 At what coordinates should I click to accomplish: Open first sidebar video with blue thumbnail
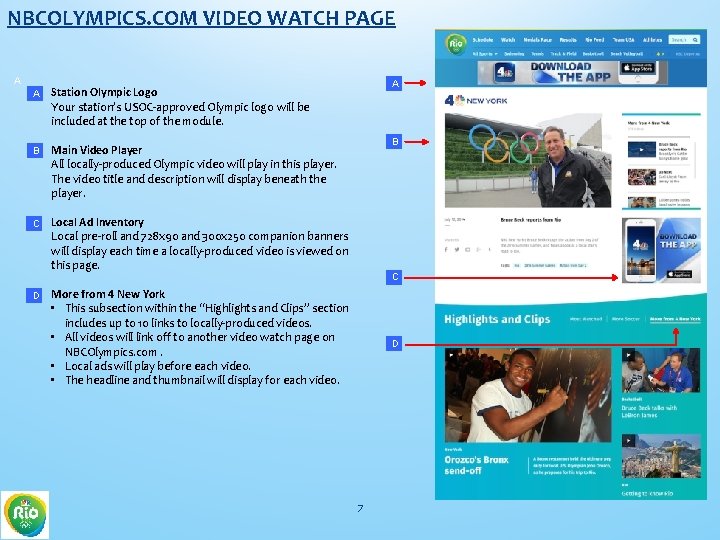[x=641, y=150]
